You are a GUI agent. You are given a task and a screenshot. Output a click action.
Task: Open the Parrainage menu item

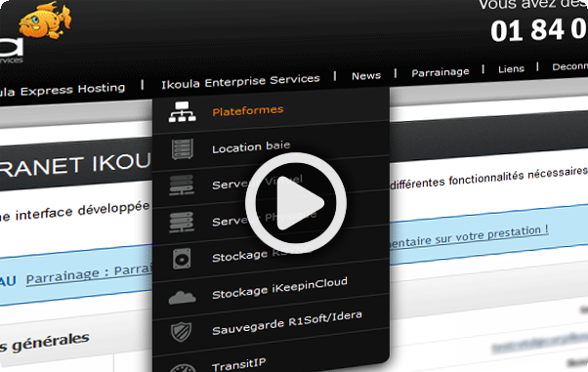pos(441,72)
